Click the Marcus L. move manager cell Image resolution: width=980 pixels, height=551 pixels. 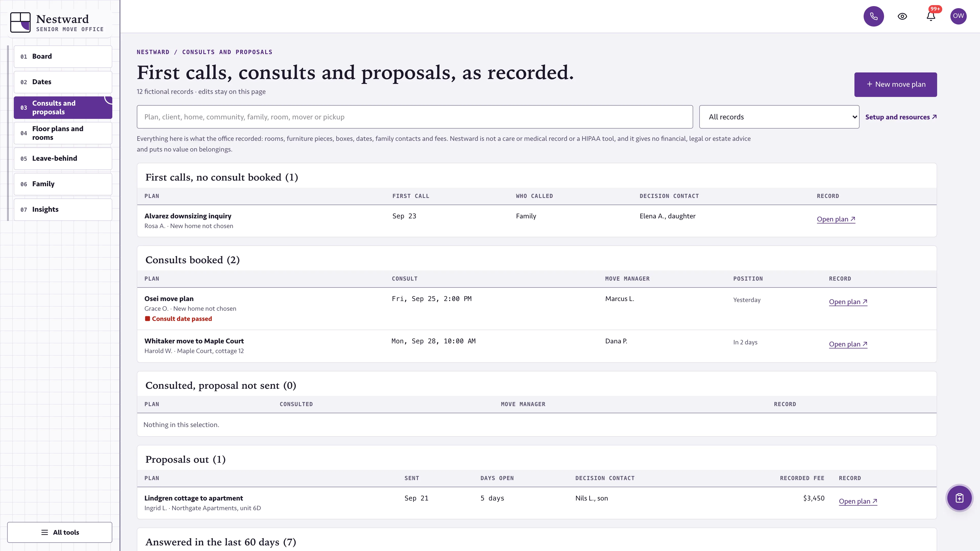click(619, 299)
